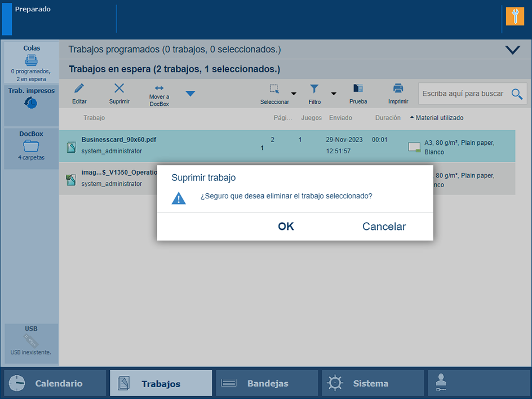532x399 pixels.
Task: Confirm deletion with OK button
Action: (x=286, y=227)
